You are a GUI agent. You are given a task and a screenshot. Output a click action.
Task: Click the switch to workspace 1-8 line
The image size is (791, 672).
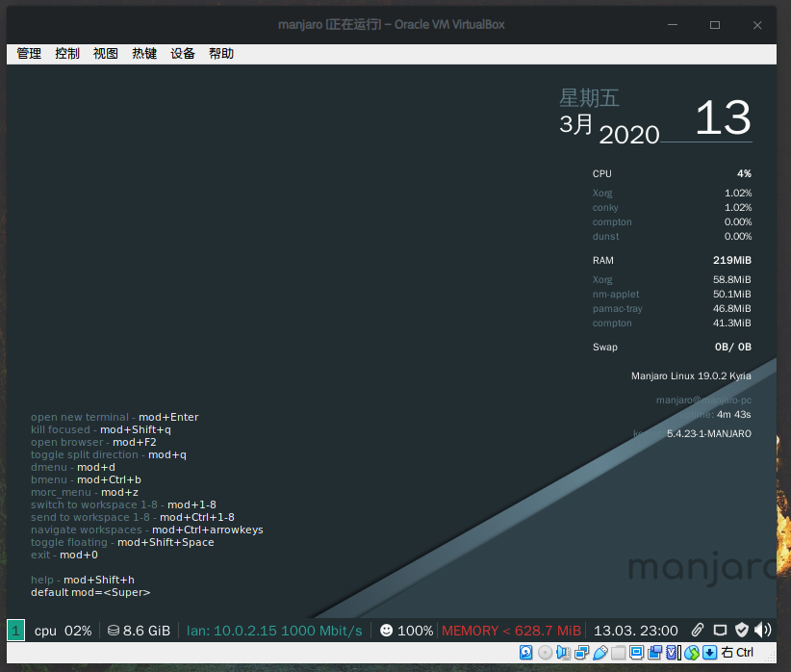[x=123, y=504]
